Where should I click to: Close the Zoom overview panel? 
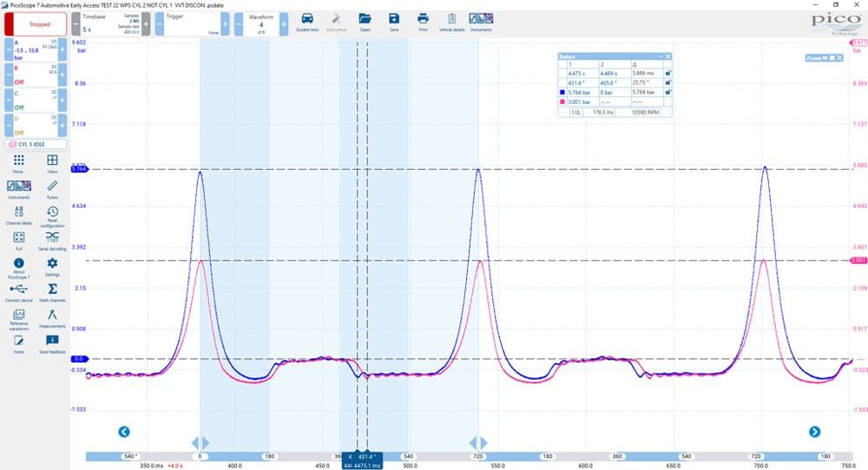839,58
